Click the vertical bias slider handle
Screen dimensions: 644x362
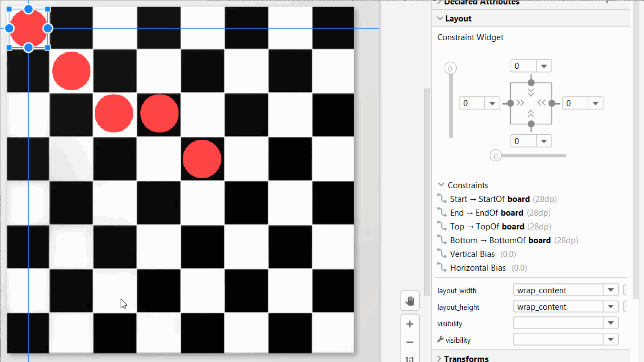[x=450, y=68]
